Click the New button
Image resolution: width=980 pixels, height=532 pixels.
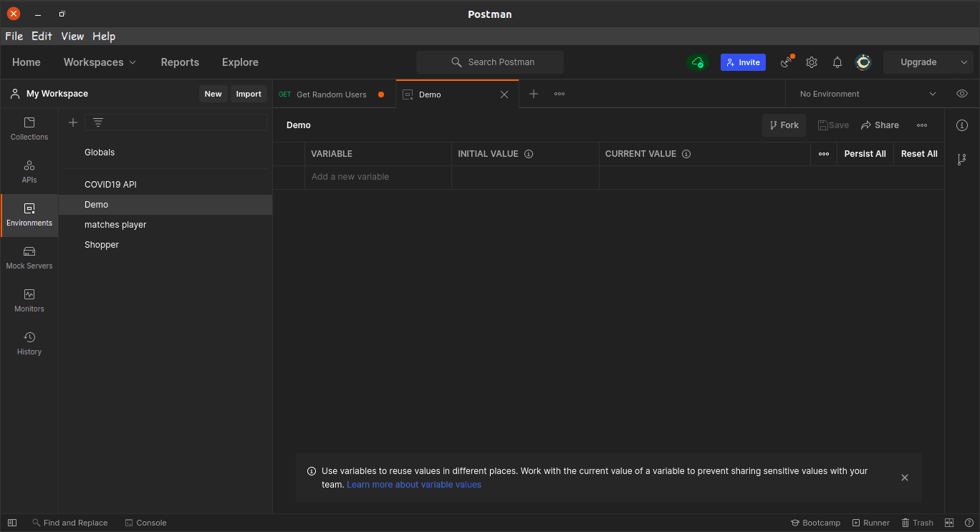pos(213,94)
